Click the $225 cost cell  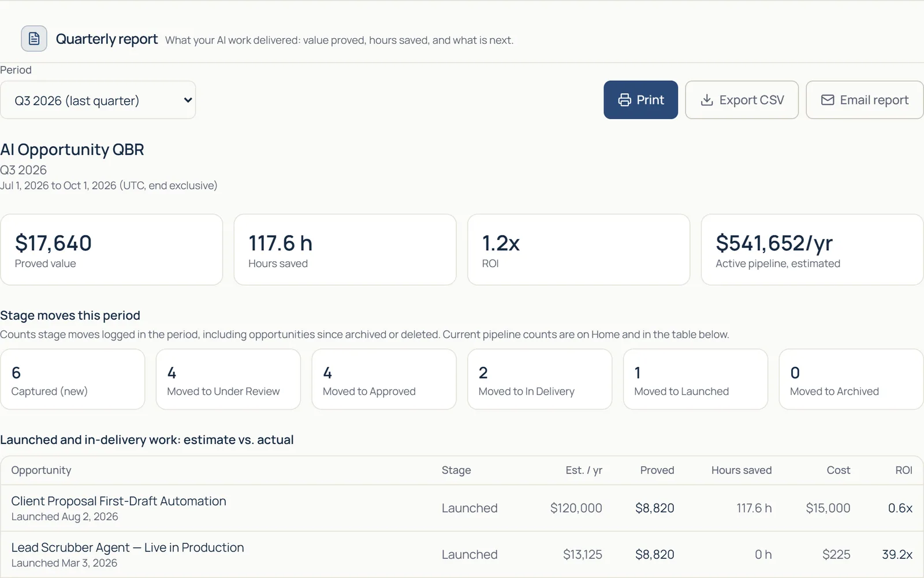coord(836,554)
